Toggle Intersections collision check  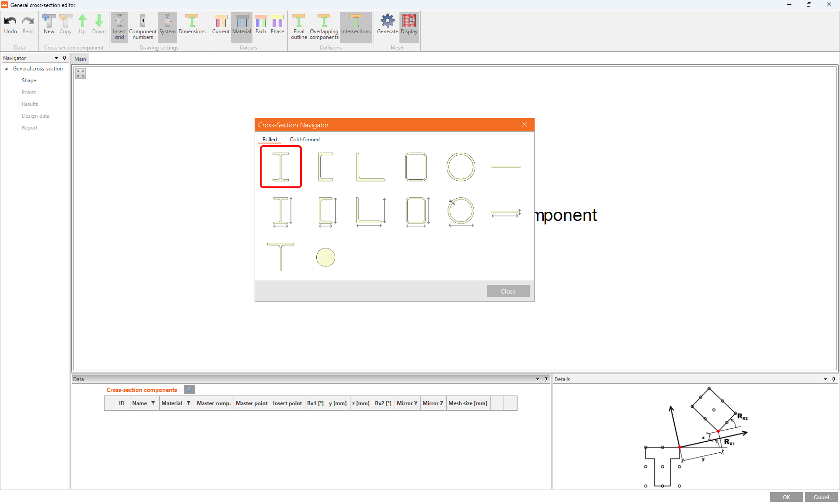pos(356,24)
